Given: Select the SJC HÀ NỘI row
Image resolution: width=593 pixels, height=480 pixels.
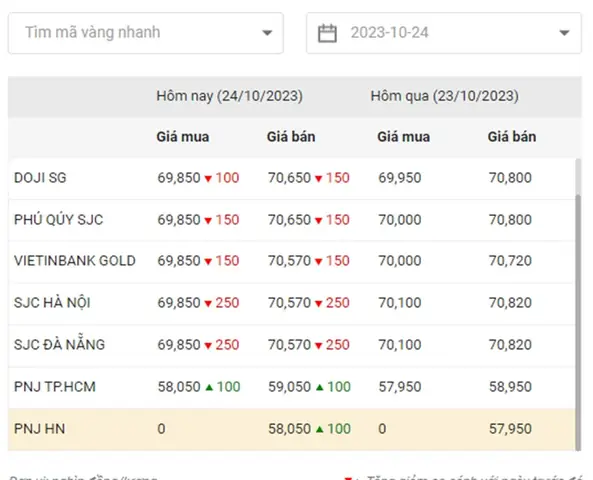Looking at the screenshot, I should click(x=292, y=303).
